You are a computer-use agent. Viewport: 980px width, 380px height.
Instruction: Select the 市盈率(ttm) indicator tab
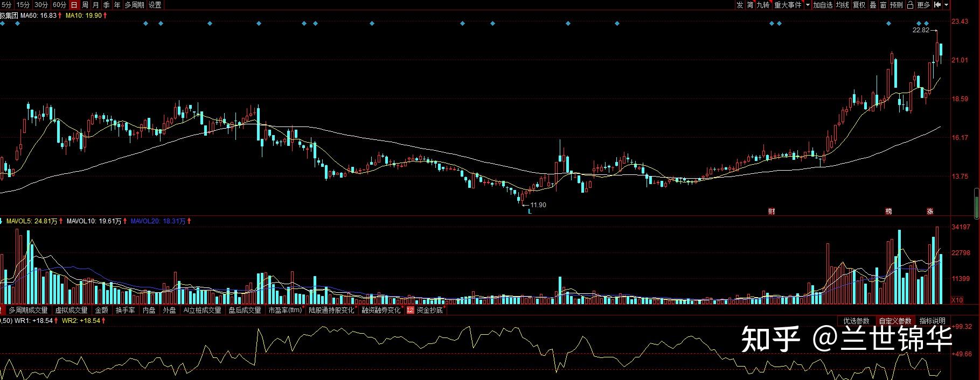click(x=285, y=311)
